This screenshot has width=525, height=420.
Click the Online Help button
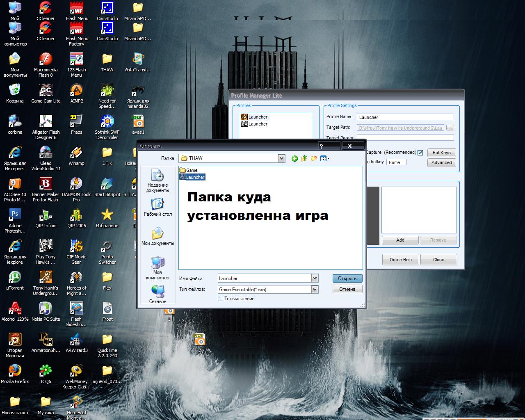pos(401,260)
